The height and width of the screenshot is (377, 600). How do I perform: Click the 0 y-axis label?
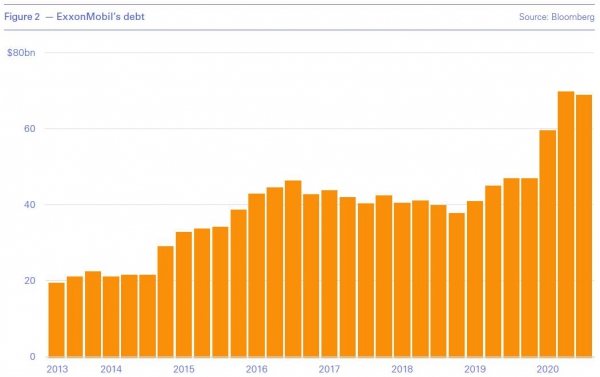(x=32, y=356)
